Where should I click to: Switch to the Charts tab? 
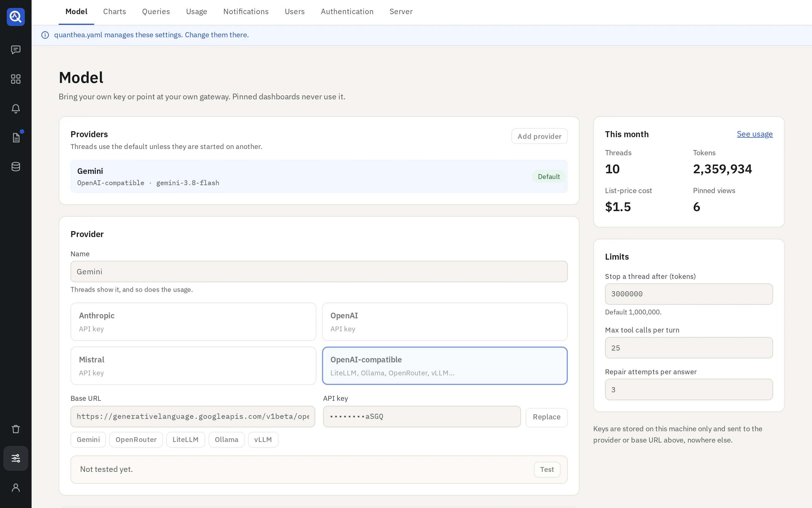coord(114,12)
